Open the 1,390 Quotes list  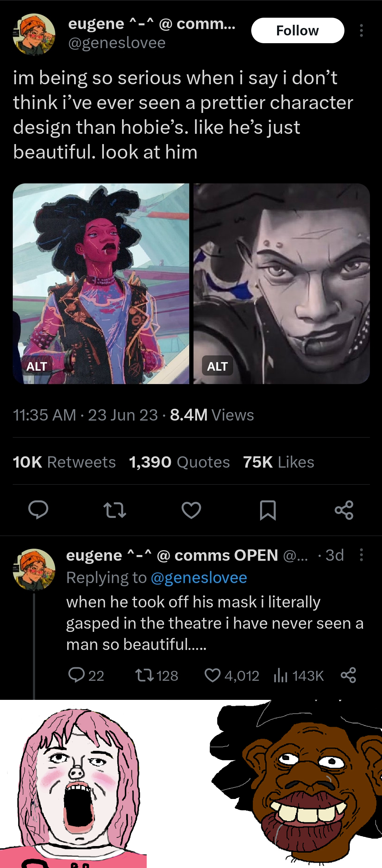tap(179, 462)
